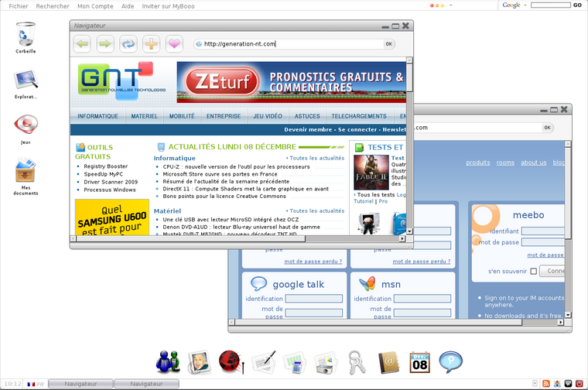Screen dimensions: 588x390
Task: Select the JEU VIDÉO site tab
Action: pos(268,116)
